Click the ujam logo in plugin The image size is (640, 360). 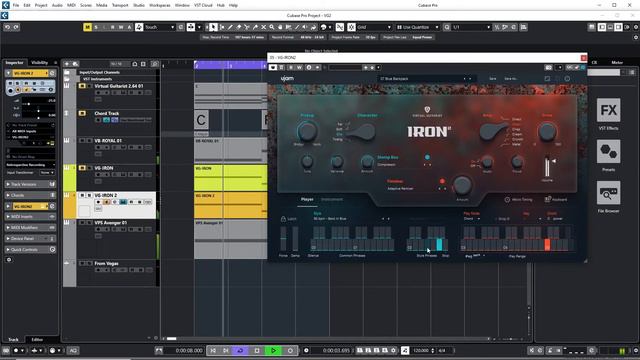[x=287, y=78]
